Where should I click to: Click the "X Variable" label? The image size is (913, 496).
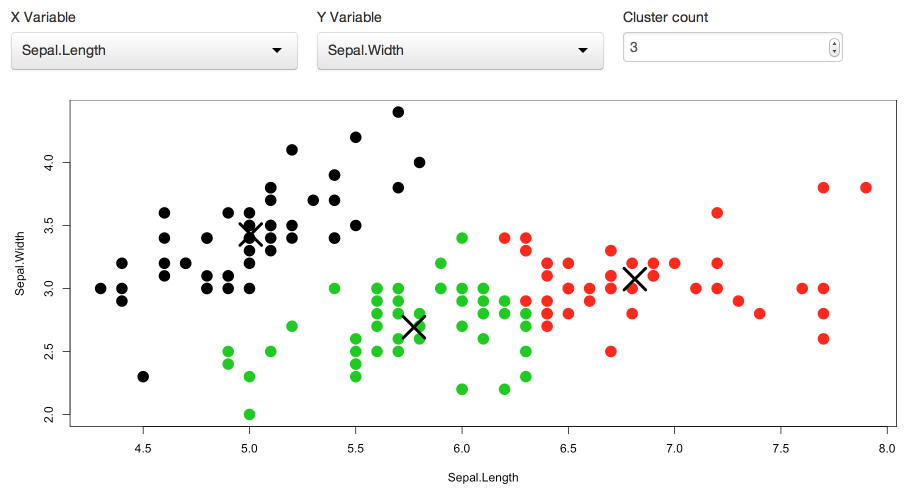[x=43, y=17]
